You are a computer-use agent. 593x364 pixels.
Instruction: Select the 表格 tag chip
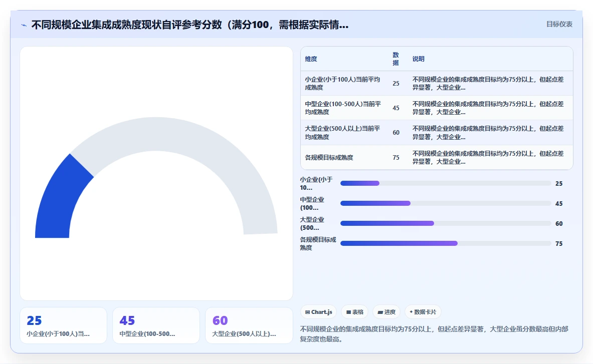[355, 312]
